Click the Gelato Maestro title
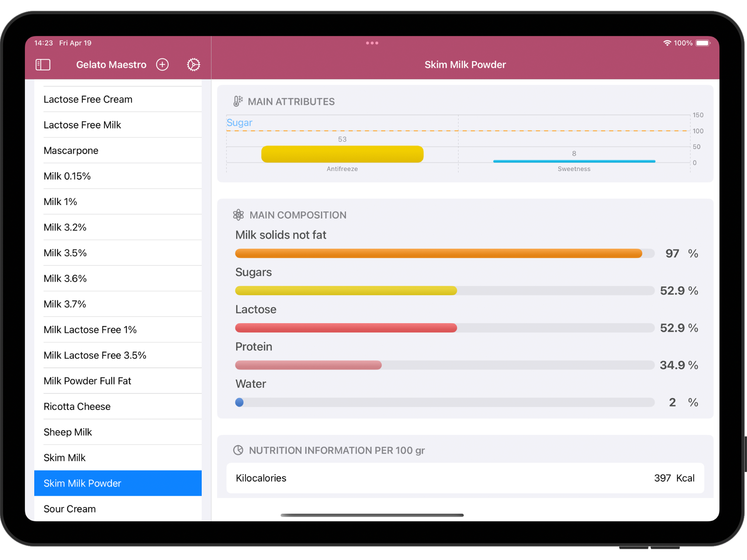Viewport: 747px width, 560px height. click(x=111, y=65)
